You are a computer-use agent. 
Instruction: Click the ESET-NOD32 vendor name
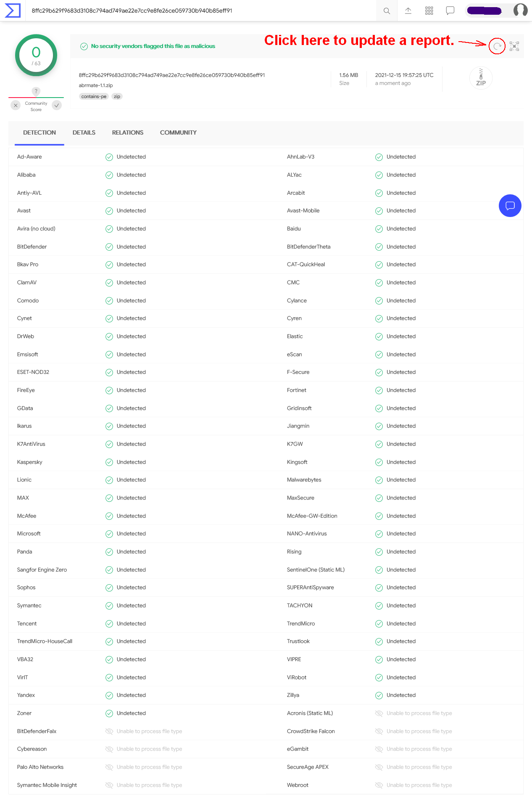[33, 372]
